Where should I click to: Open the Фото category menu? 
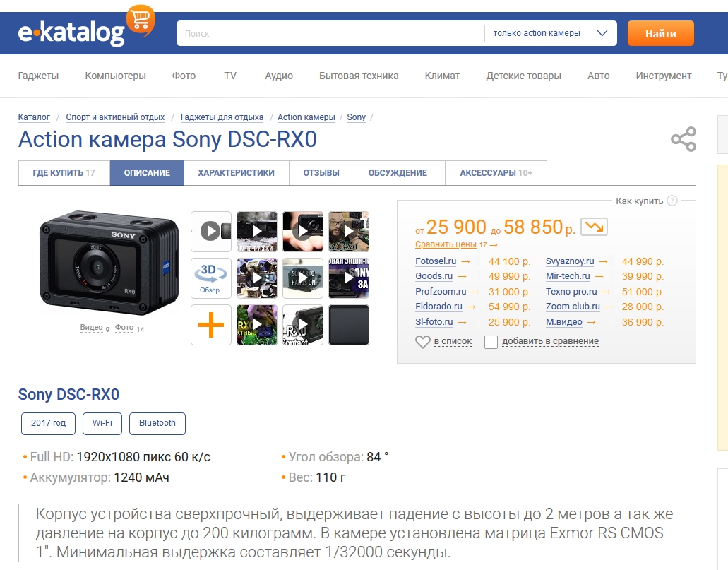pos(184,76)
